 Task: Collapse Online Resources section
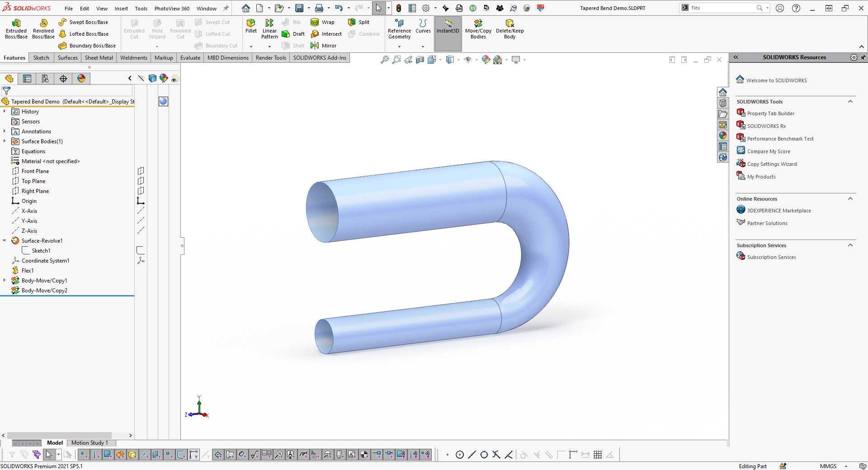[850, 199]
